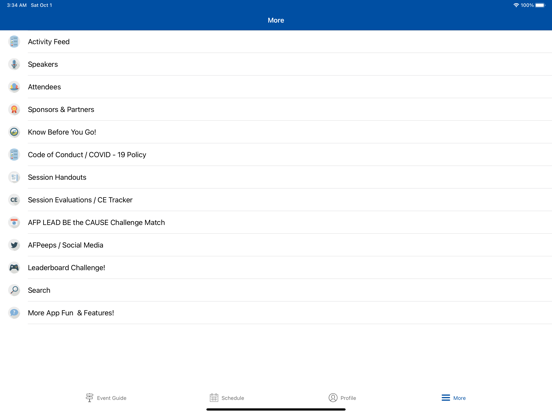Screen dimensions: 552x414
Task: Tap the clock time in status bar
Action: (17, 5)
